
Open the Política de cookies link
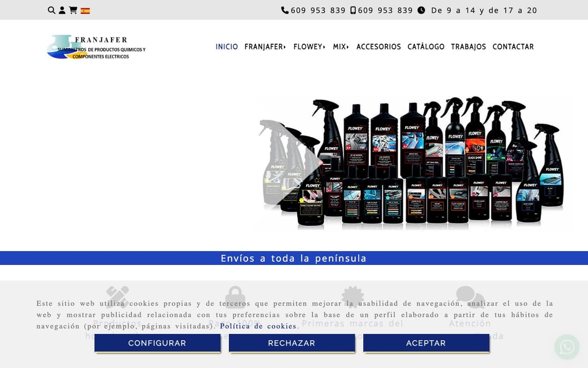258,326
